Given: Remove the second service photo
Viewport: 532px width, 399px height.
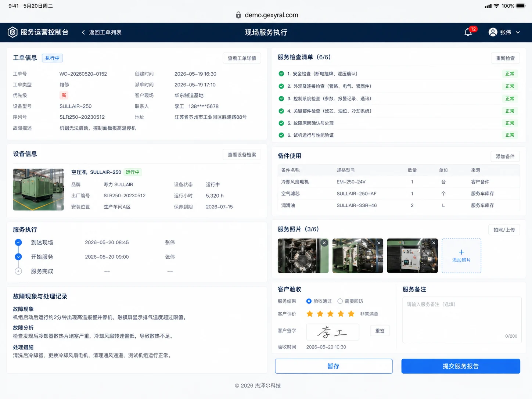Looking at the screenshot, I should click(379, 243).
